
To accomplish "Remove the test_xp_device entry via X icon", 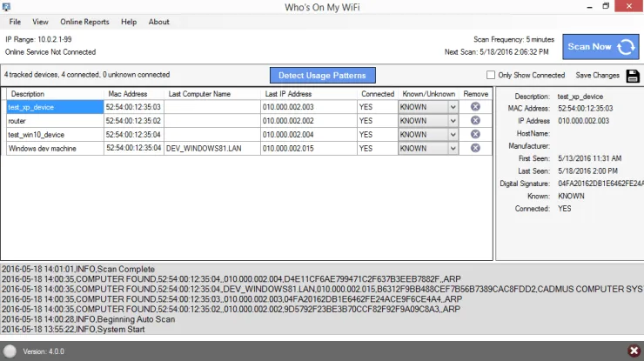I will pyautogui.click(x=475, y=107).
